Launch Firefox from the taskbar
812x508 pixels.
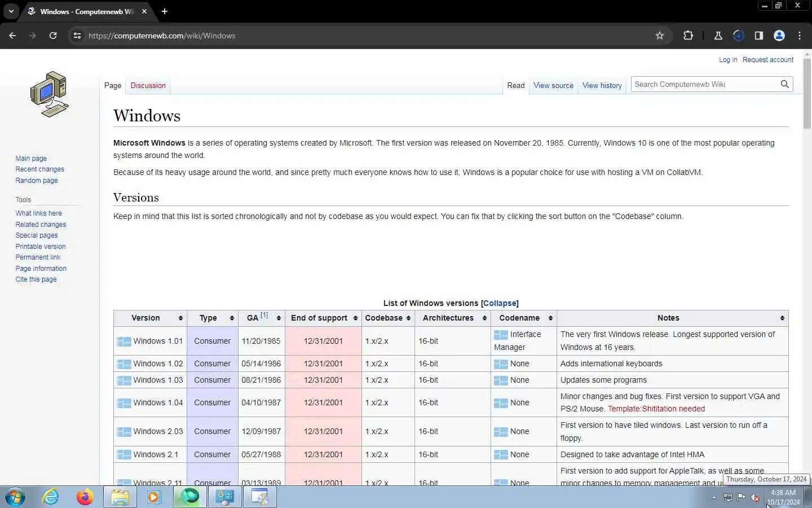click(x=85, y=497)
